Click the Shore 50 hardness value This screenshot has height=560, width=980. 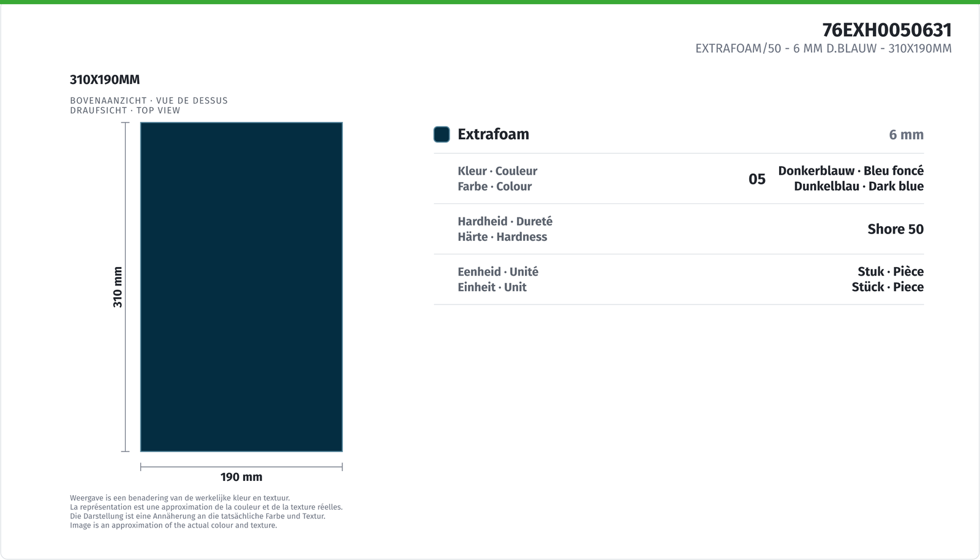pos(895,229)
